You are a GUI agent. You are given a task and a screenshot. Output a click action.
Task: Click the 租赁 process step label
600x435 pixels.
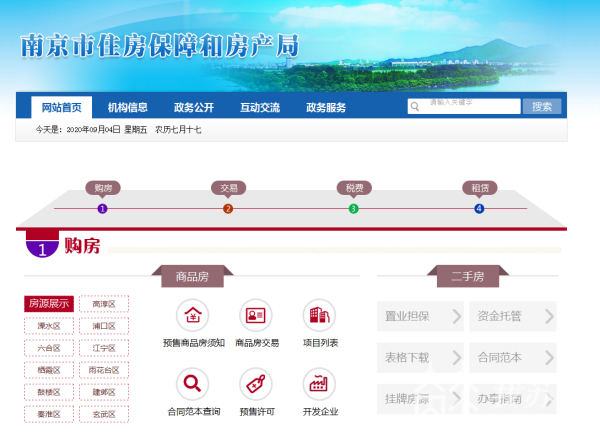coord(478,188)
